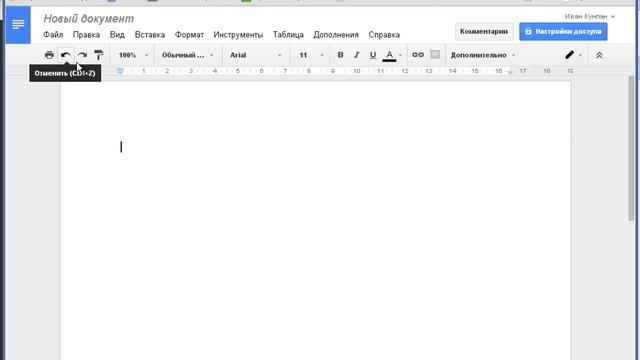Open the Файл menu
The image size is (640, 360).
pos(53,35)
